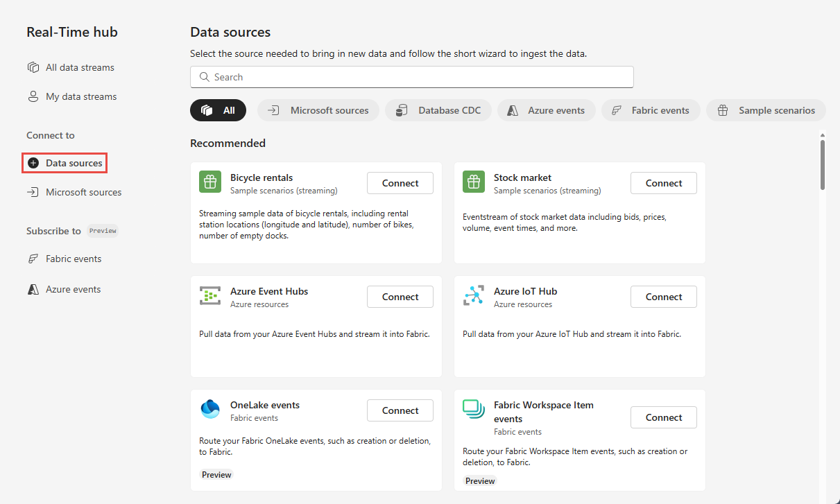840x504 pixels.
Task: Select the All filter tab
Action: 218,110
